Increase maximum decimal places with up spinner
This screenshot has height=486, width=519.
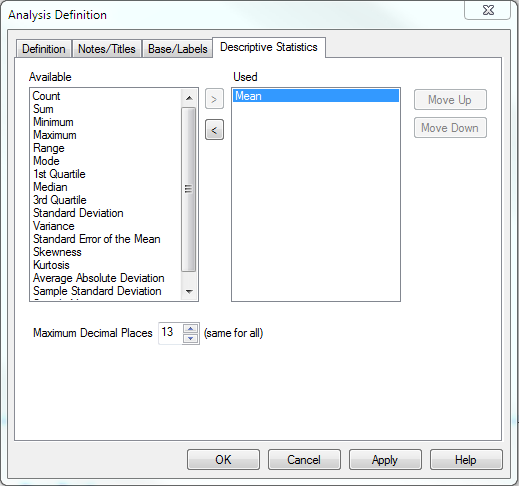191,329
